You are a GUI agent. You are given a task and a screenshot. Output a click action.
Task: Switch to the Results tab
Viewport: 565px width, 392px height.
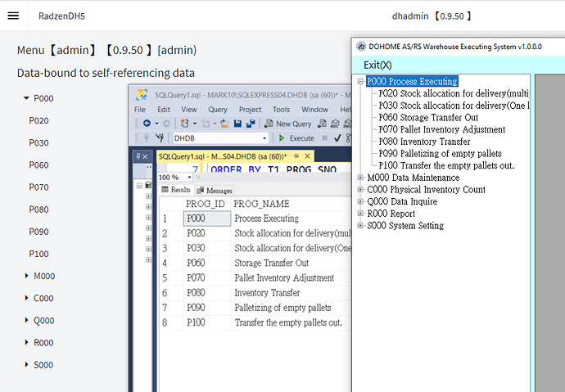click(x=176, y=190)
